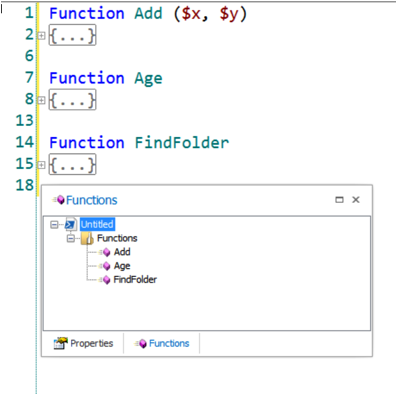Click the $x parameter in code
Screen dimensions: 397x395
pyautogui.click(x=191, y=14)
